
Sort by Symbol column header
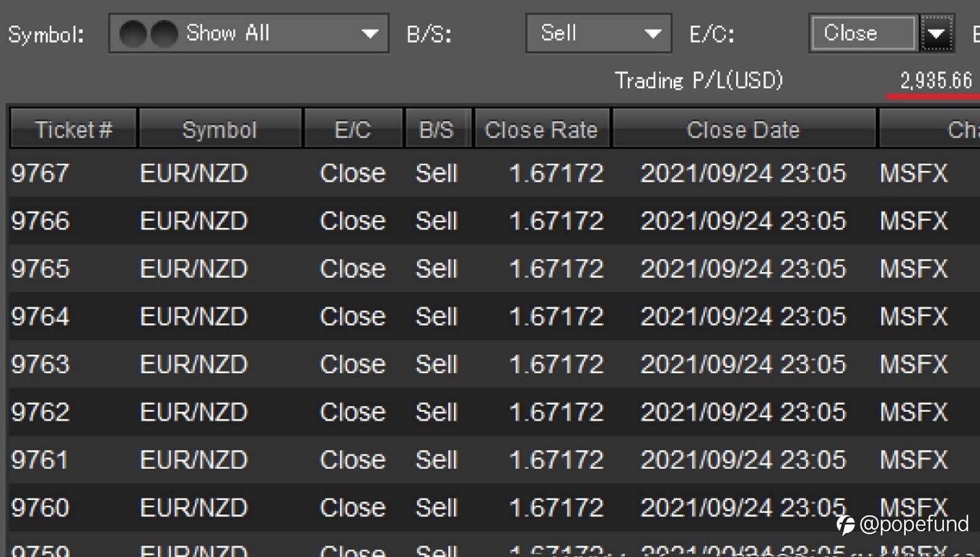click(219, 129)
